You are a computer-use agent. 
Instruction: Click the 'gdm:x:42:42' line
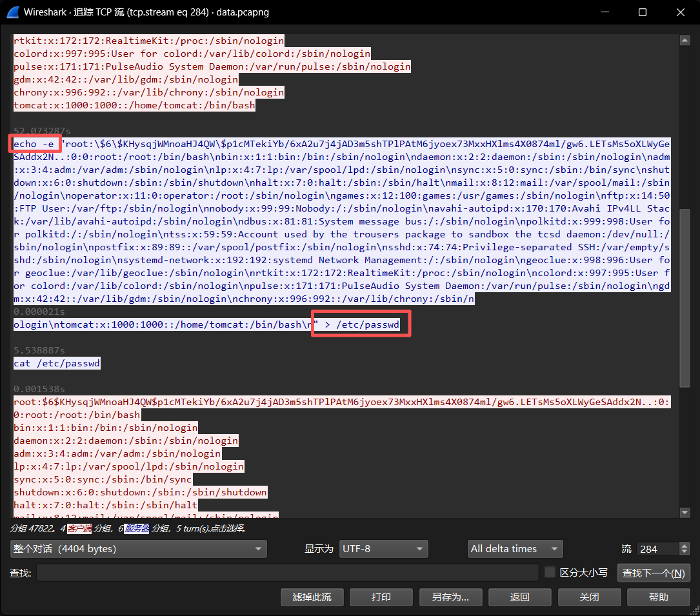coord(126,79)
